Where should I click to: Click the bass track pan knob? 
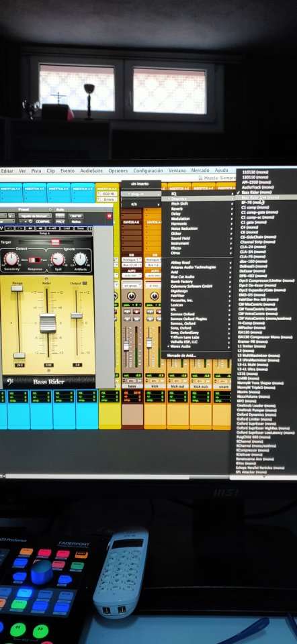click(131, 296)
